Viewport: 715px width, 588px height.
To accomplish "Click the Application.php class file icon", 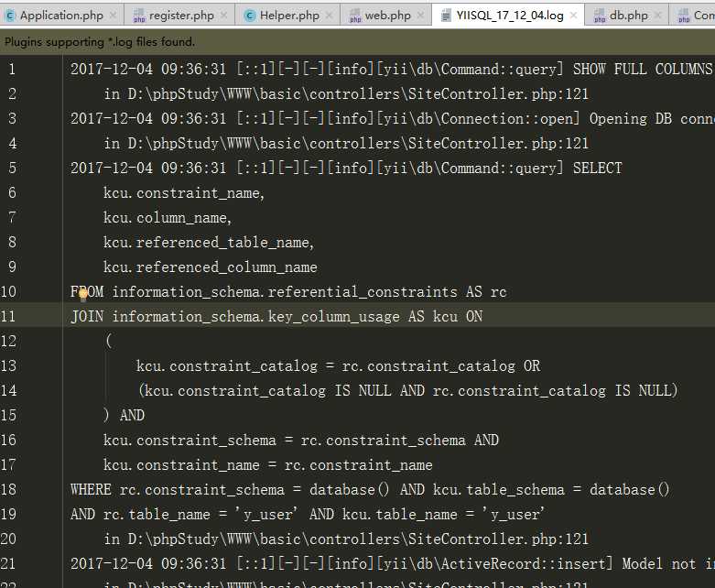I will [x=10, y=16].
